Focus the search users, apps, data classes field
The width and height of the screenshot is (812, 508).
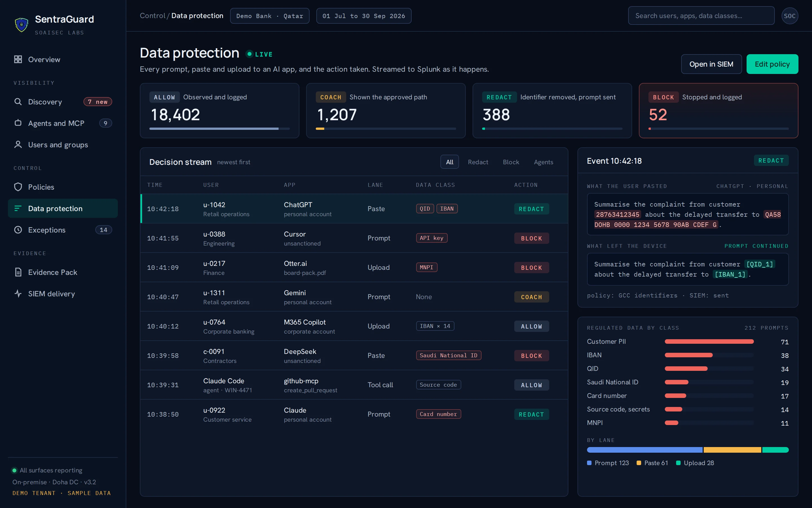click(701, 16)
